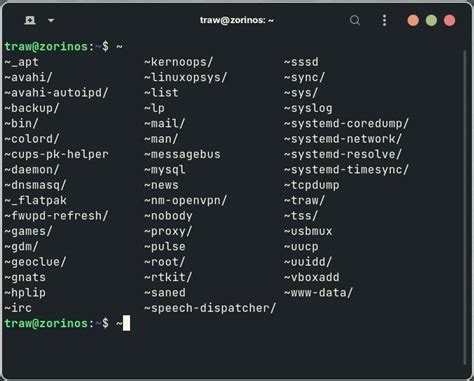The image size is (474, 381).
Task: Open the terminal search icon
Action: (355, 20)
